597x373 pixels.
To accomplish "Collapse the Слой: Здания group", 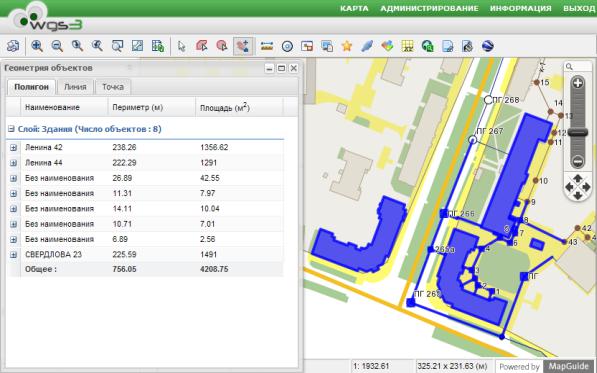I will pos(11,129).
